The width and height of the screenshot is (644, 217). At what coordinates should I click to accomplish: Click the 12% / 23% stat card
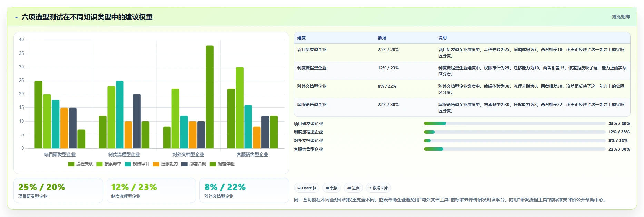151,190
